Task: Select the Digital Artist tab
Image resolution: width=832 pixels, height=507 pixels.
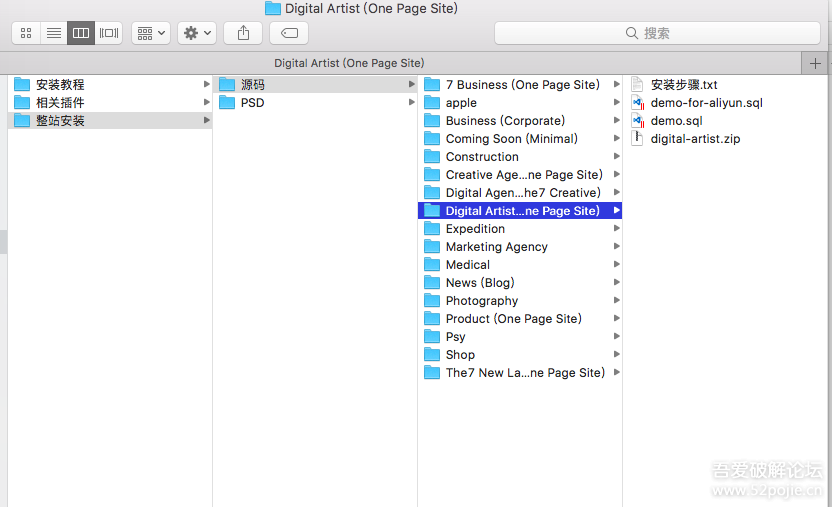Action: (349, 63)
